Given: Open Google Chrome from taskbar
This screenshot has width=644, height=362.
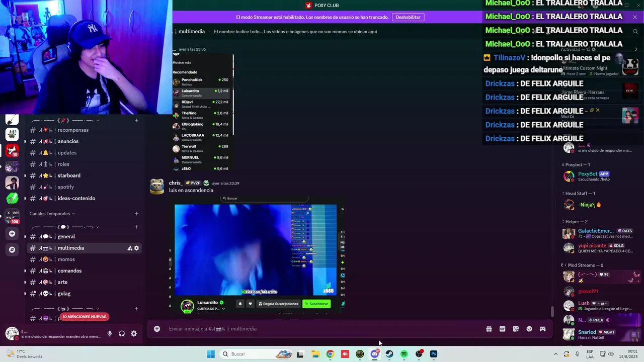Looking at the screenshot, I should (330, 354).
